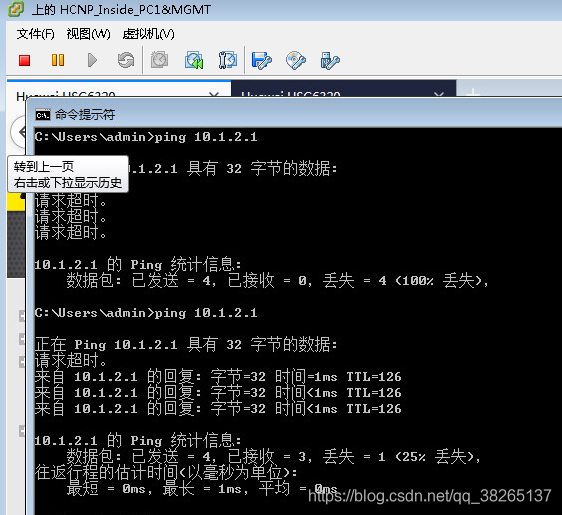Connect the CD/DVD device icon

pyautogui.click(x=296, y=60)
